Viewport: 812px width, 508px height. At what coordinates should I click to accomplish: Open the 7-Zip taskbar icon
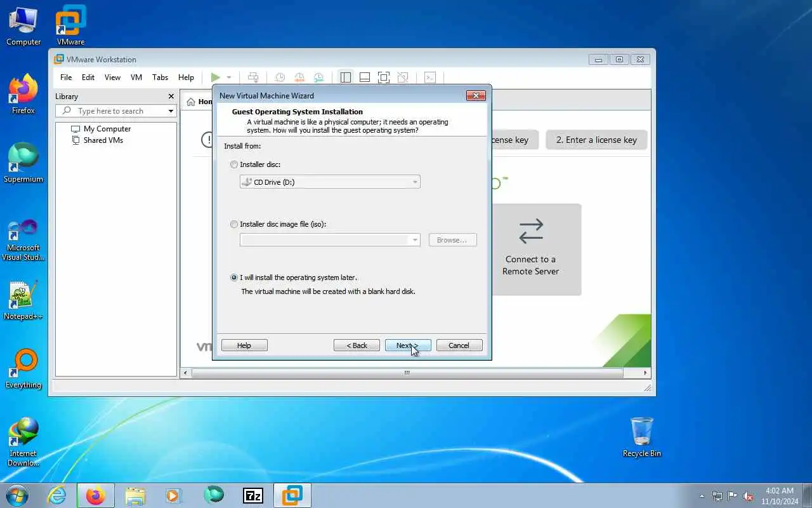pos(252,495)
